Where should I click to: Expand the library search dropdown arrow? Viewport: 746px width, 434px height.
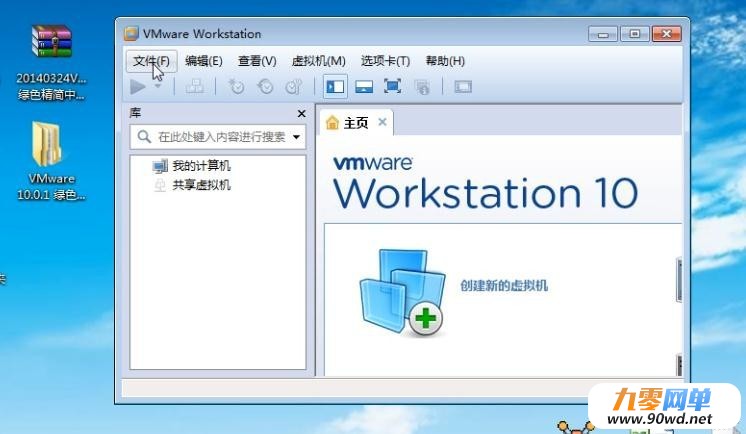296,137
